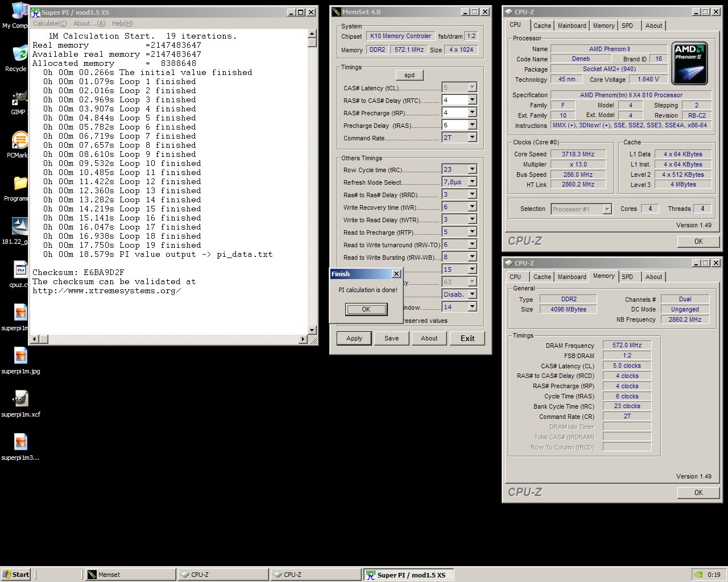
Task: Open the Program folder icon on desktop
Action: pyautogui.click(x=20, y=184)
